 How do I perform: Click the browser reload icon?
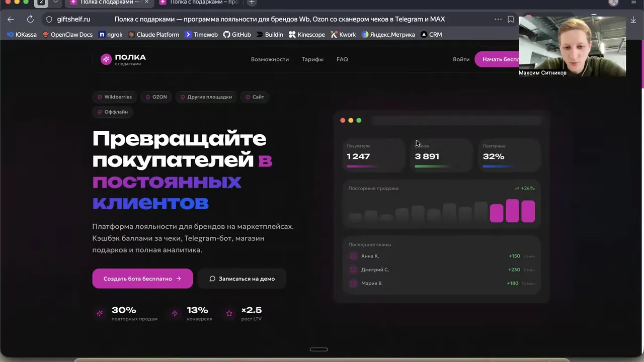coord(30,19)
